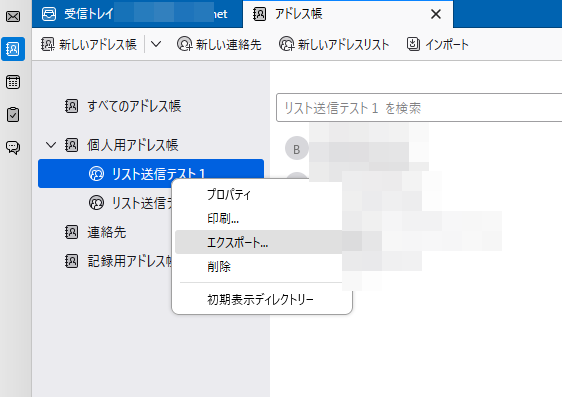Screen dimensions: 562x397
Task: Select the Address Book space icon
Action: (x=13, y=49)
